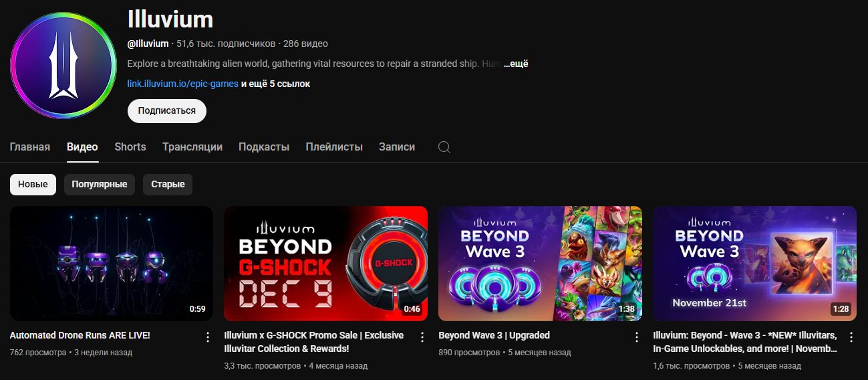
Task: Click title Illuvium x G-SHOCK Promo Sale
Action: point(314,342)
